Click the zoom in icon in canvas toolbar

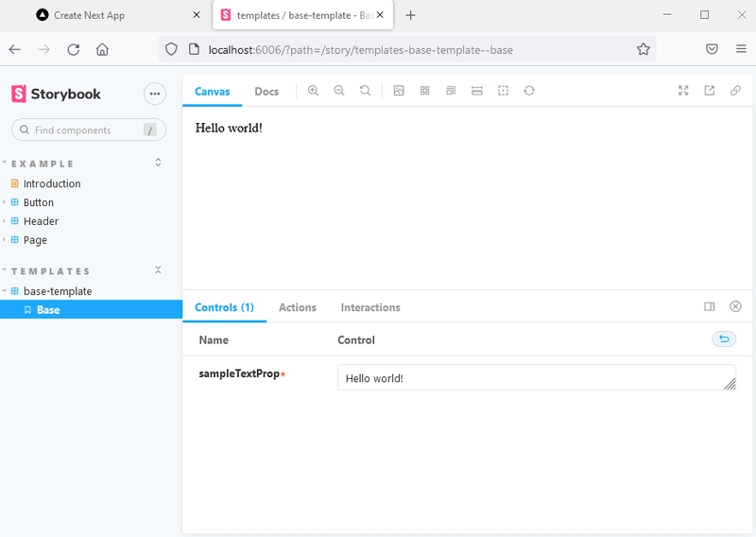tap(313, 91)
